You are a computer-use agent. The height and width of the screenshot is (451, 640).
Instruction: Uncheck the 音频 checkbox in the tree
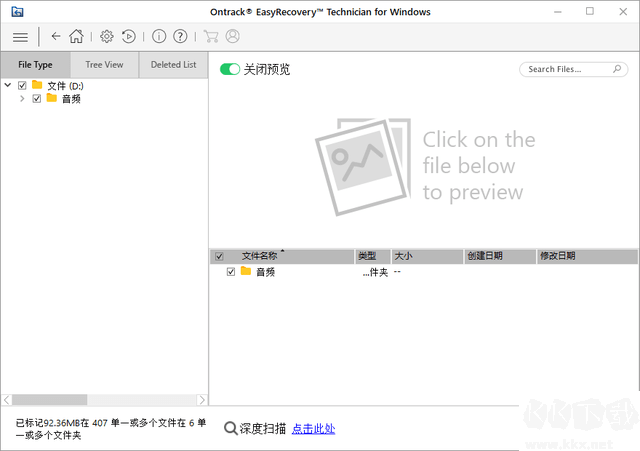point(37,98)
